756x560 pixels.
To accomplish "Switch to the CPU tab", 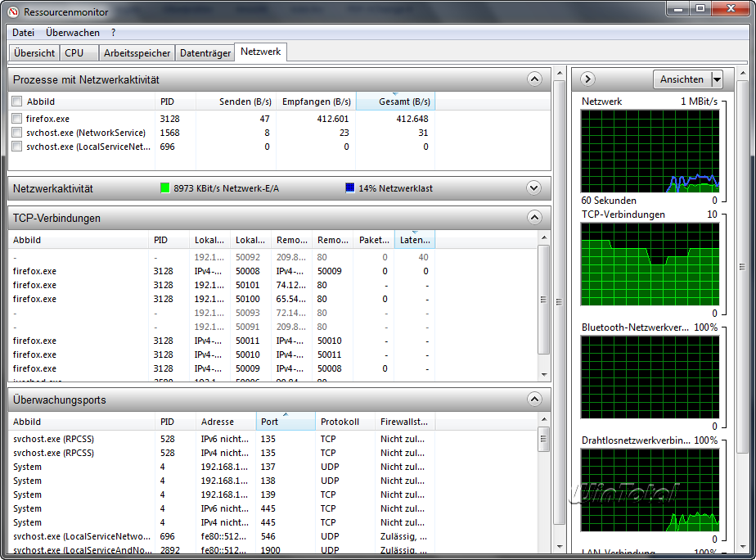I will coord(74,53).
